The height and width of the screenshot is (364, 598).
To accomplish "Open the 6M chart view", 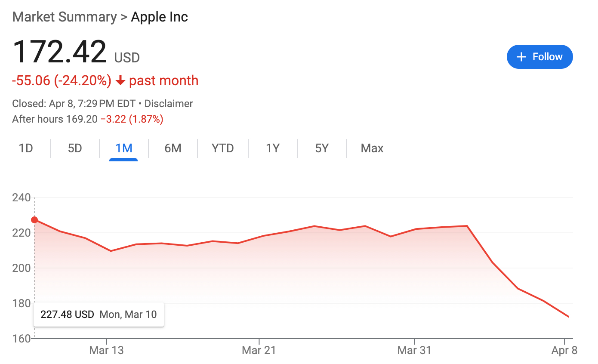I will point(173,148).
